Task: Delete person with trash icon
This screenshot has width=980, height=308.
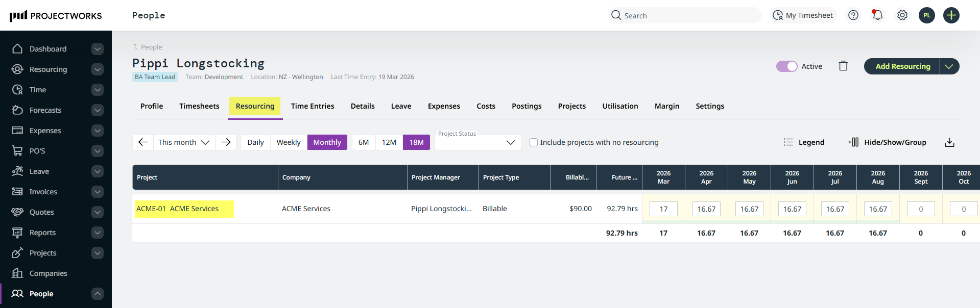Action: click(843, 66)
